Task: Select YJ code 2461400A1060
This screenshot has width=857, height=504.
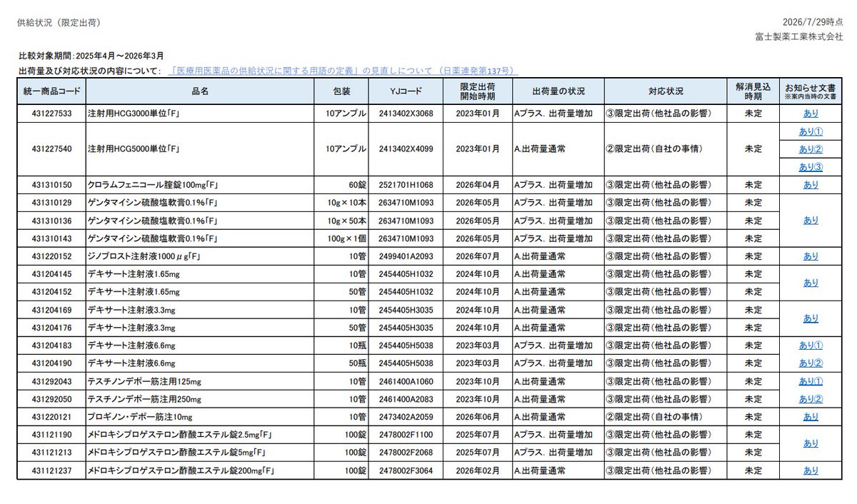Action: click(x=406, y=381)
